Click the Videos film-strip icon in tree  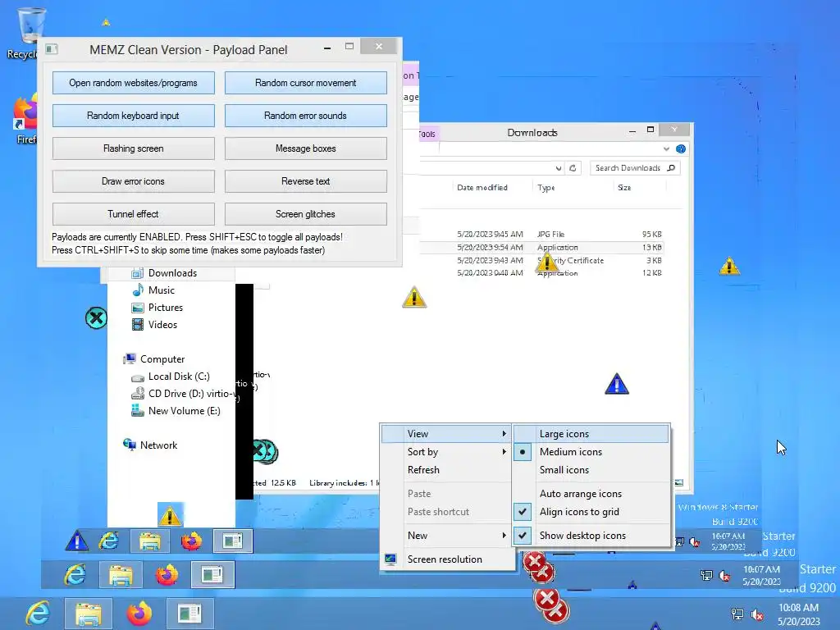(x=138, y=325)
